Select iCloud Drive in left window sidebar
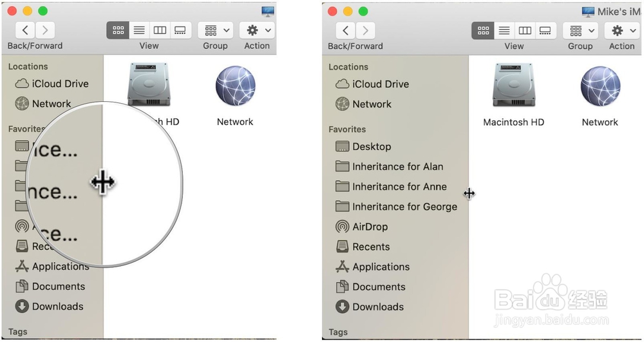 coord(52,84)
